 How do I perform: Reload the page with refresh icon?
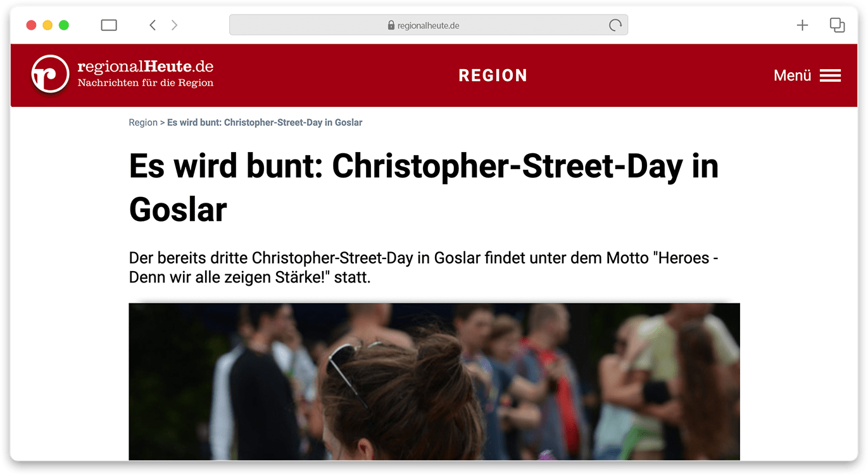click(615, 25)
